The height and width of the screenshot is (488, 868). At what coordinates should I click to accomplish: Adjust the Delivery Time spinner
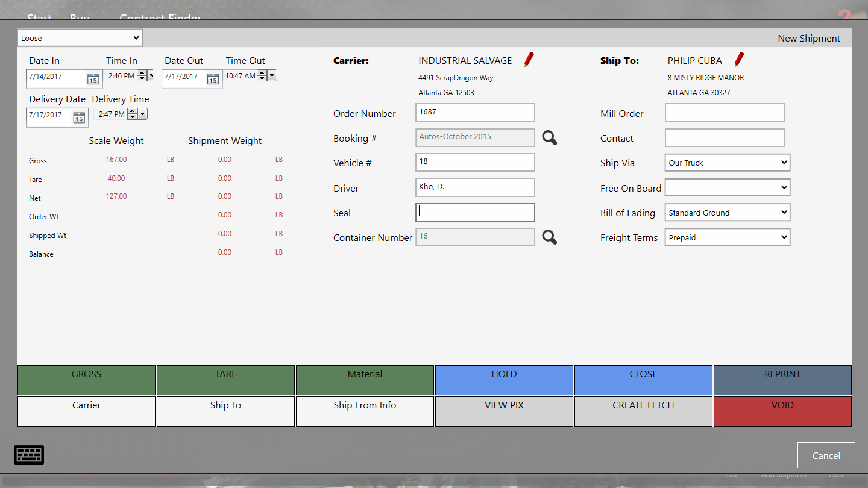point(132,114)
